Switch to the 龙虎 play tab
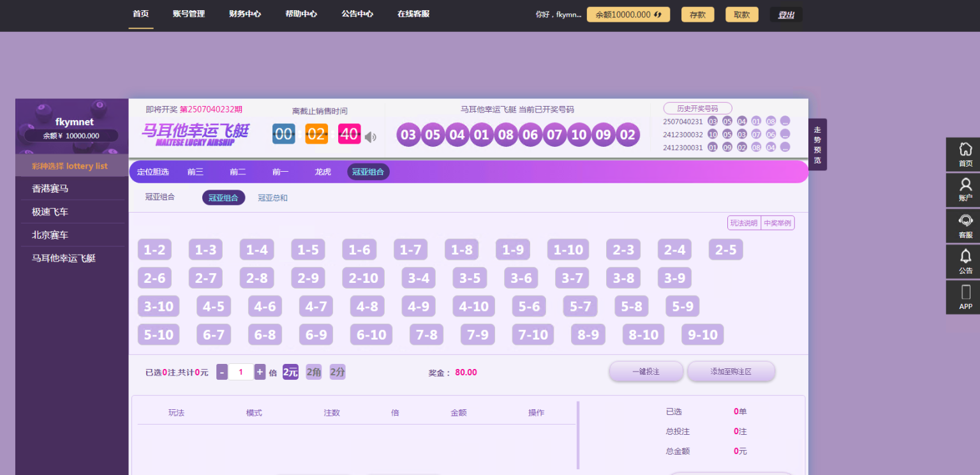980x475 pixels. coord(323,172)
